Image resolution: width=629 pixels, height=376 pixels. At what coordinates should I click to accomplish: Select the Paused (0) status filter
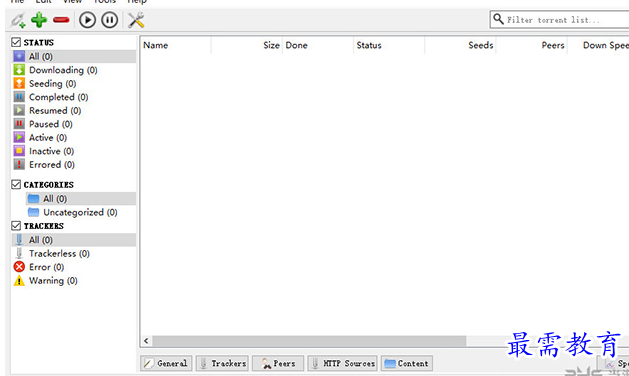click(74, 124)
